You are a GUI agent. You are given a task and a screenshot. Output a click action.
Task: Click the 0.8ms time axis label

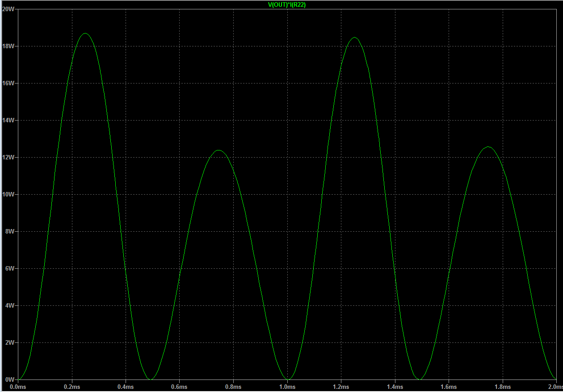pos(233,386)
